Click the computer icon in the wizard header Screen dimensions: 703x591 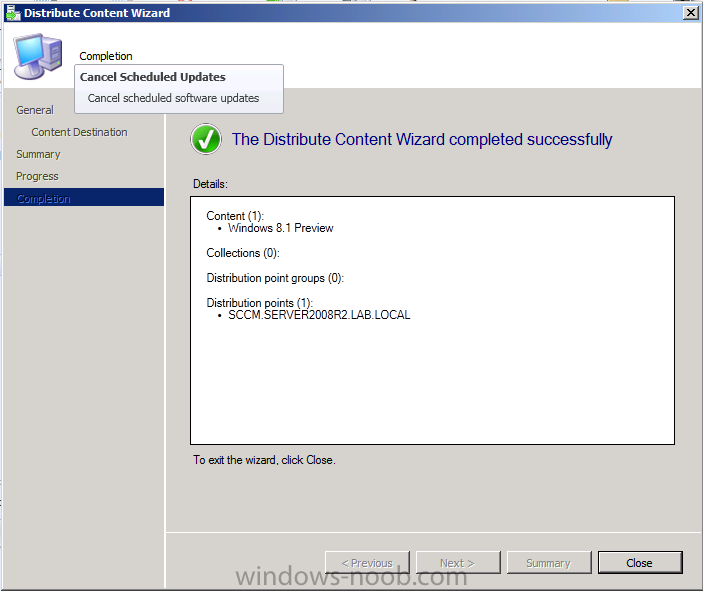click(38, 54)
